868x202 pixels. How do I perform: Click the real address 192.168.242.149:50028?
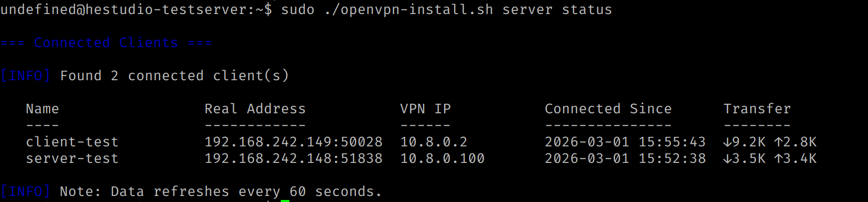pos(293,142)
